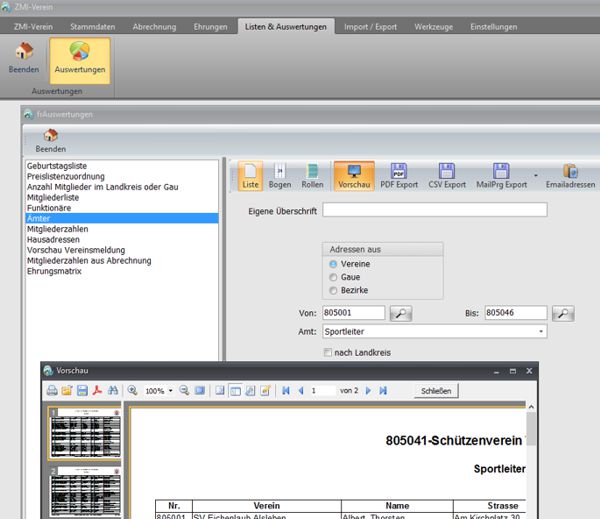This screenshot has height=519, width=600.
Task: Click the binoculars find icon in Vorschau
Action: (x=113, y=391)
